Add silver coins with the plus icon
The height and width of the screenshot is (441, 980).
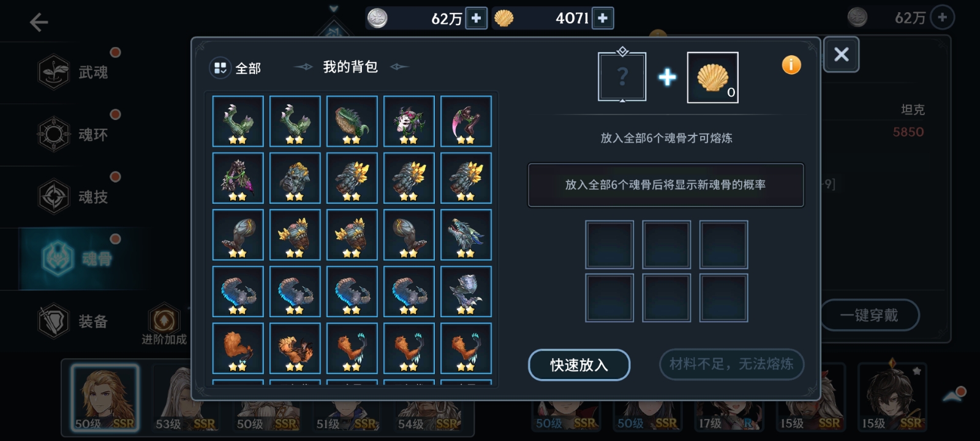(477, 18)
